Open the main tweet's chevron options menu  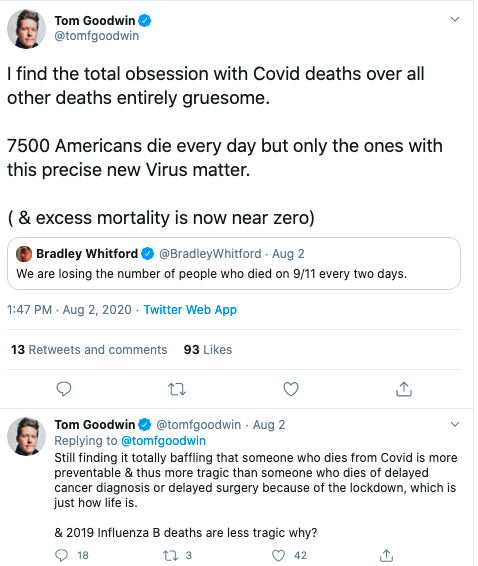tap(455, 19)
